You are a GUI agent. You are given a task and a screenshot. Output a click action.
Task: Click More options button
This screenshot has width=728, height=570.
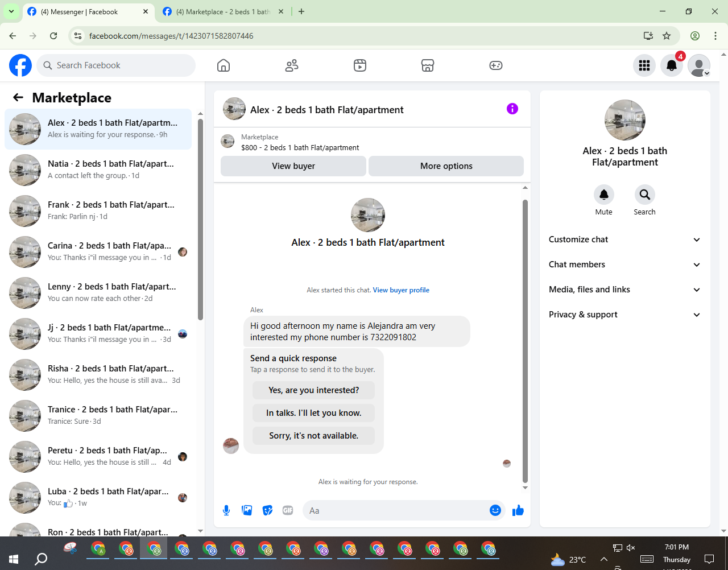(446, 166)
